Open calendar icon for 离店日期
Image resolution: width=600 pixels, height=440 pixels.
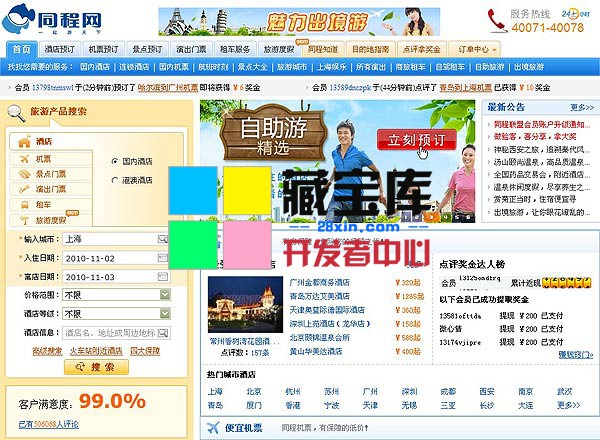(x=163, y=277)
